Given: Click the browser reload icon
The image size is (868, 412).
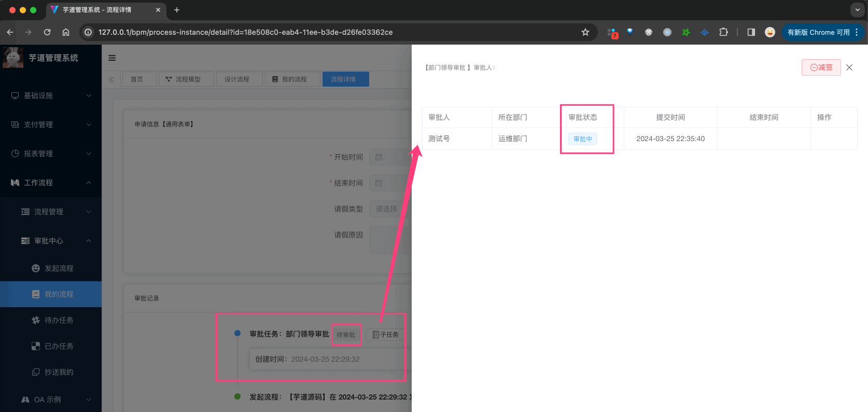Looking at the screenshot, I should pyautogui.click(x=47, y=32).
